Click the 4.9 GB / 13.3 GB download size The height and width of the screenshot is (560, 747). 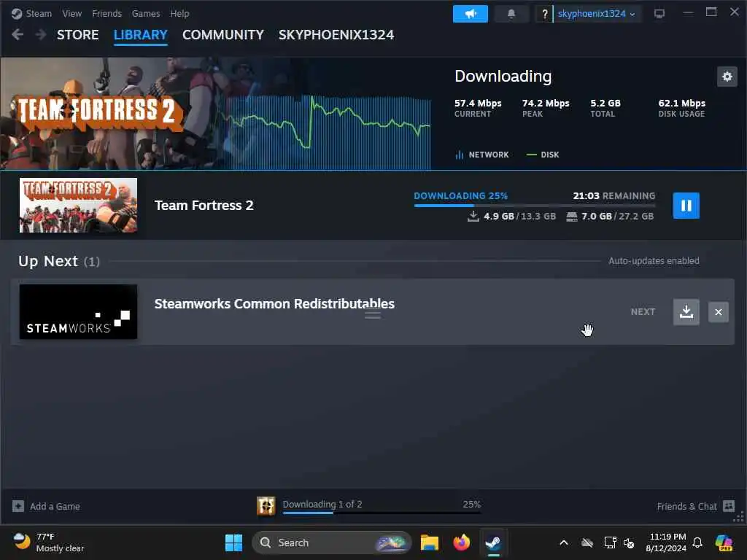tap(511, 216)
